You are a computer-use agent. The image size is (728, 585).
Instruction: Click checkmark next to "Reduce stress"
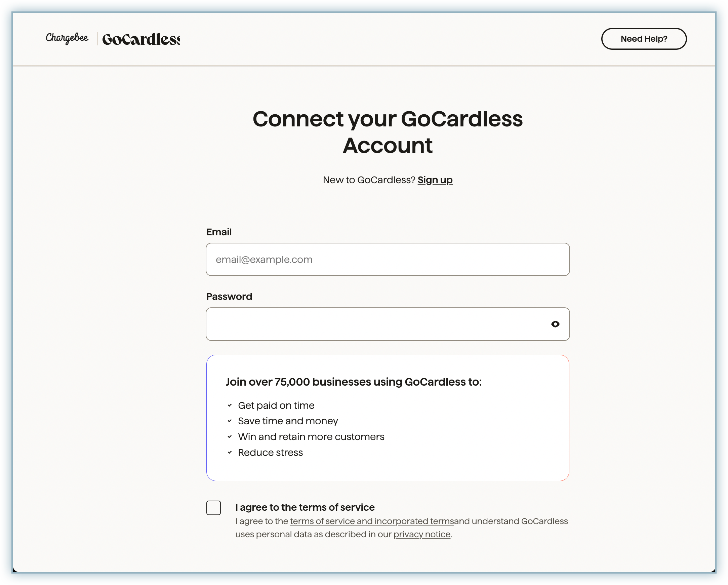click(x=230, y=452)
